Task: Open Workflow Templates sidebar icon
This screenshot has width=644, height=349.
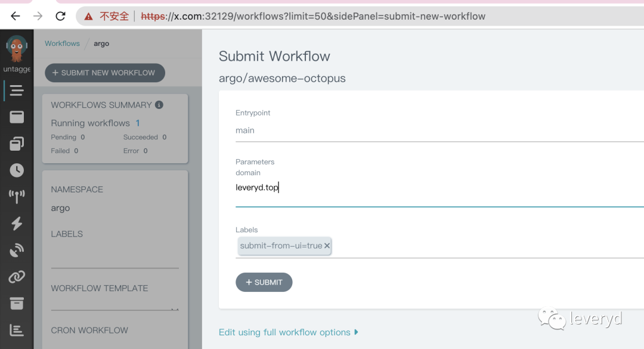Action: [17, 117]
